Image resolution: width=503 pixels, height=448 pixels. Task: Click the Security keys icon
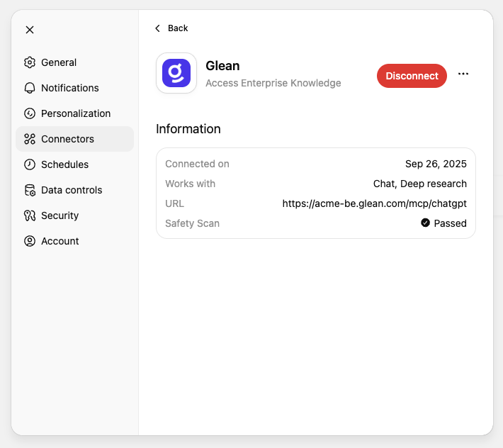pyautogui.click(x=30, y=215)
